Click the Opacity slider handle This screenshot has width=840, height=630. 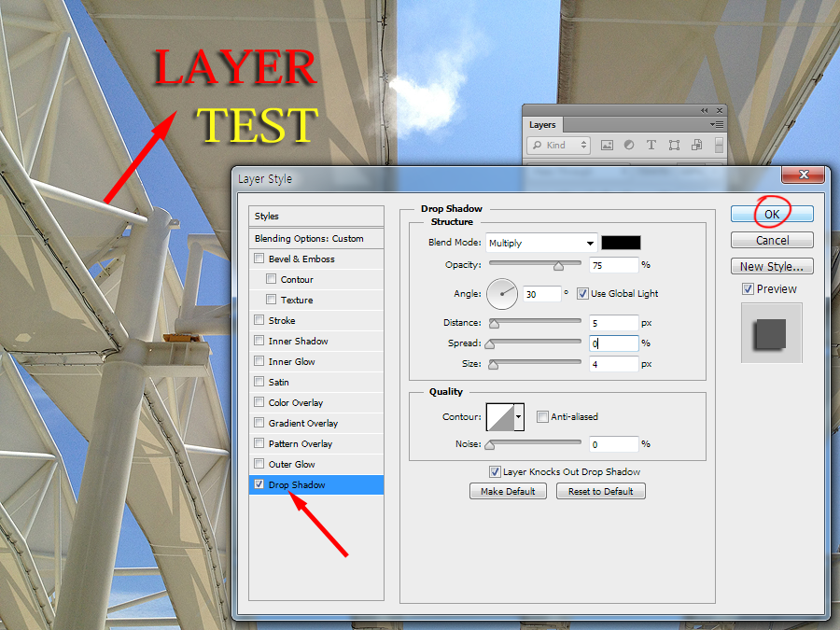(x=559, y=266)
